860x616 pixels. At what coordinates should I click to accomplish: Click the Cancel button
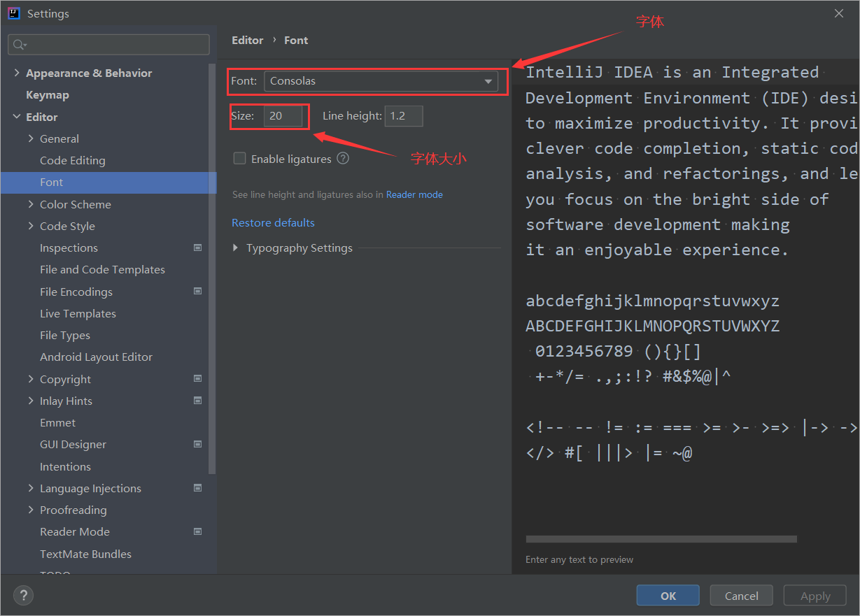tap(742, 596)
